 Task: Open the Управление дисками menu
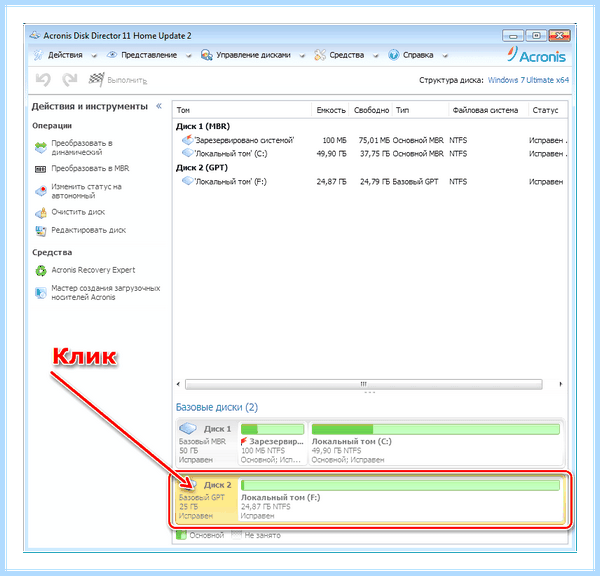click(253, 55)
